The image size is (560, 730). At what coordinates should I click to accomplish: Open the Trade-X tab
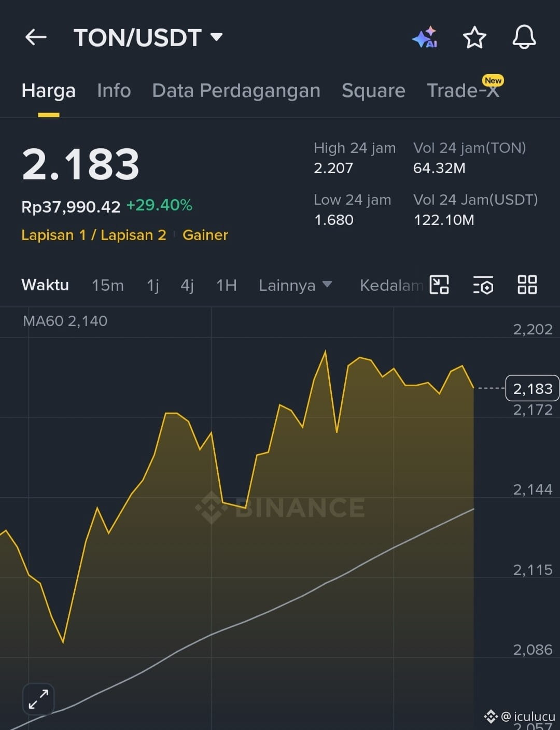(x=463, y=91)
